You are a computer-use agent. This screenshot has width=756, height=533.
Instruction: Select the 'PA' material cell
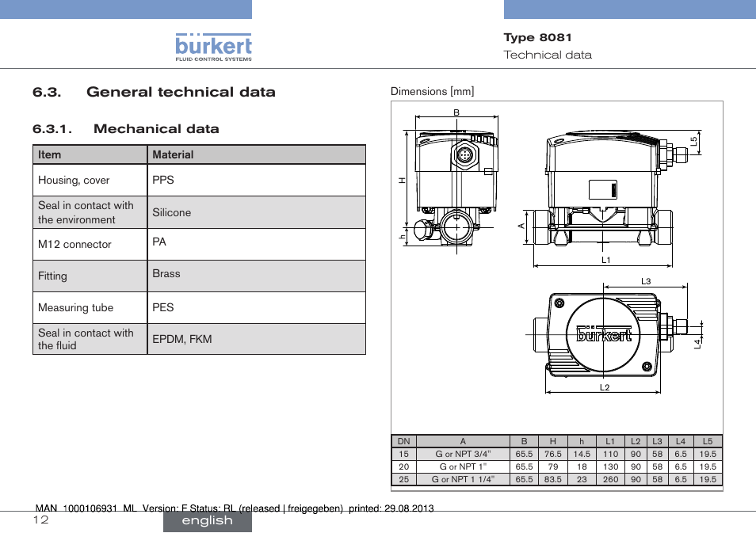coord(257,245)
